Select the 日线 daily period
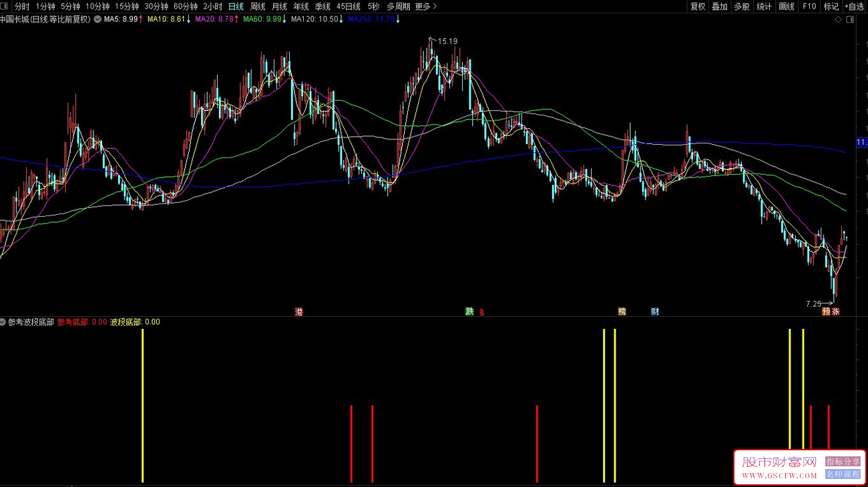The image size is (868, 487). 236,7
